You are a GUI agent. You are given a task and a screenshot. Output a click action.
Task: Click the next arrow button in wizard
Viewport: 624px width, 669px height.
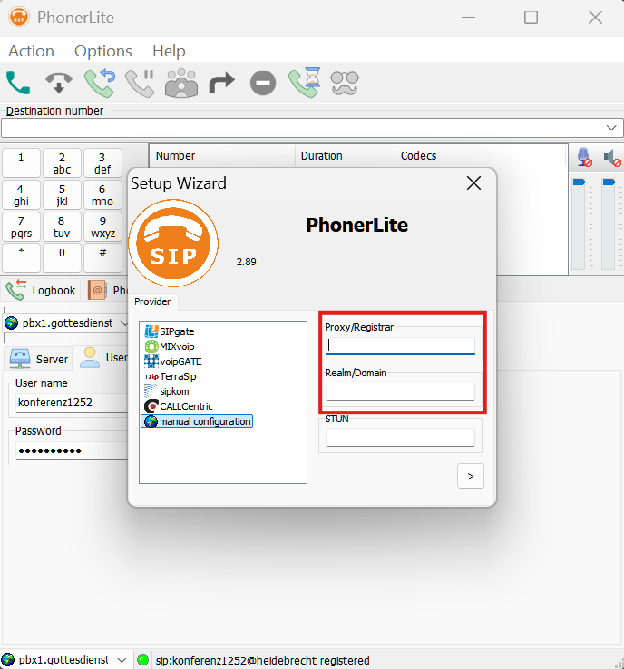pyautogui.click(x=470, y=476)
